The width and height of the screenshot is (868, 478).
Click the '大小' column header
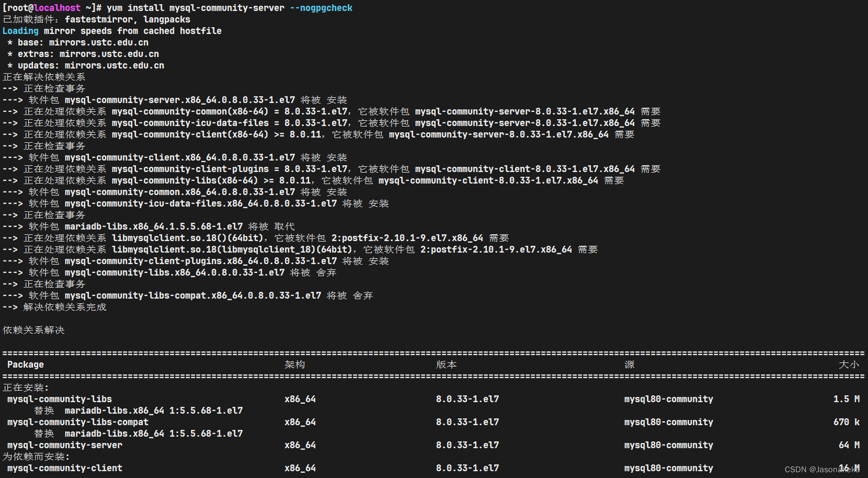point(849,365)
